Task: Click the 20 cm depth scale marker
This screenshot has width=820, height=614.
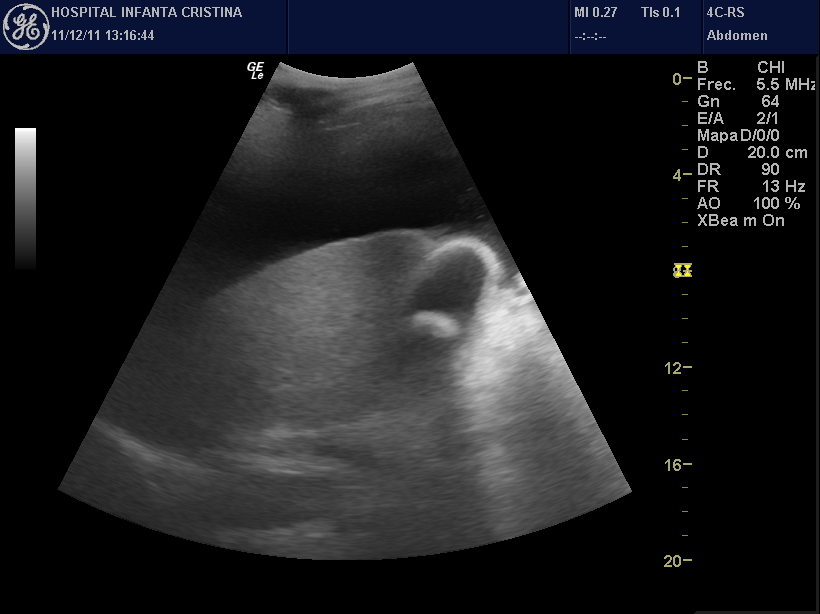Action: pyautogui.click(x=677, y=561)
